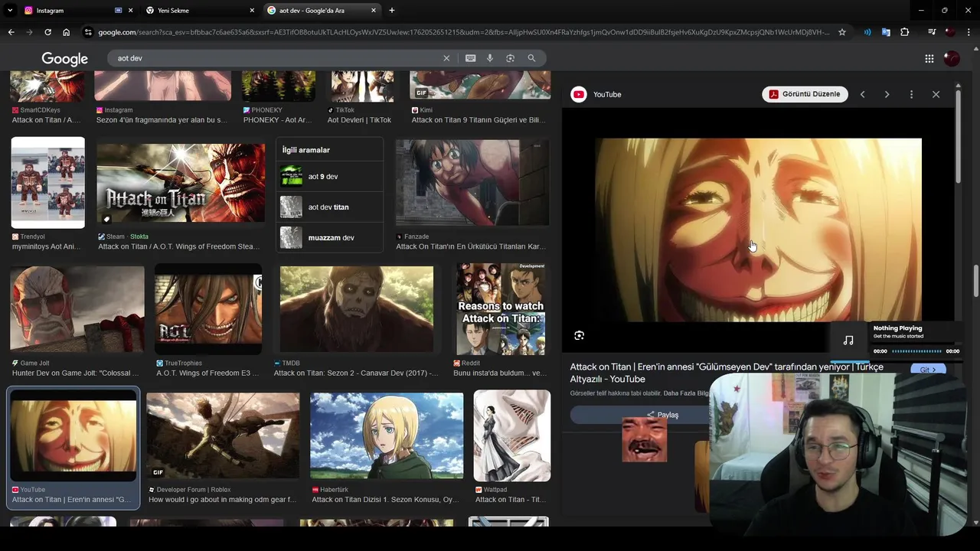Click the large smiling titan preview image

point(758,230)
